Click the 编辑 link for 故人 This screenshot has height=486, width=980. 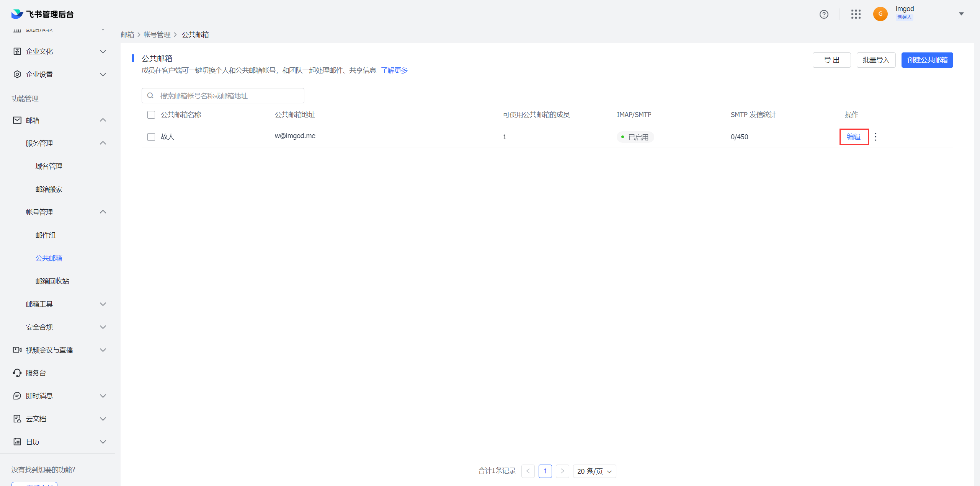pos(853,137)
